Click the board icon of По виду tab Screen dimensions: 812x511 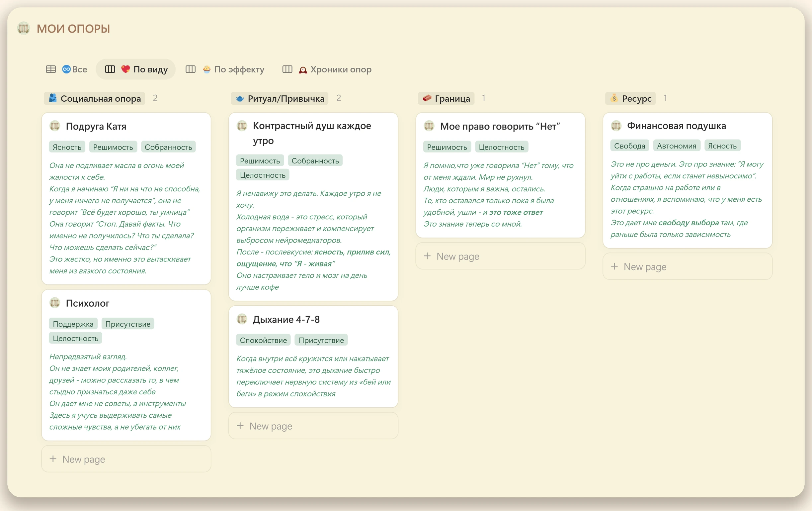coord(110,69)
